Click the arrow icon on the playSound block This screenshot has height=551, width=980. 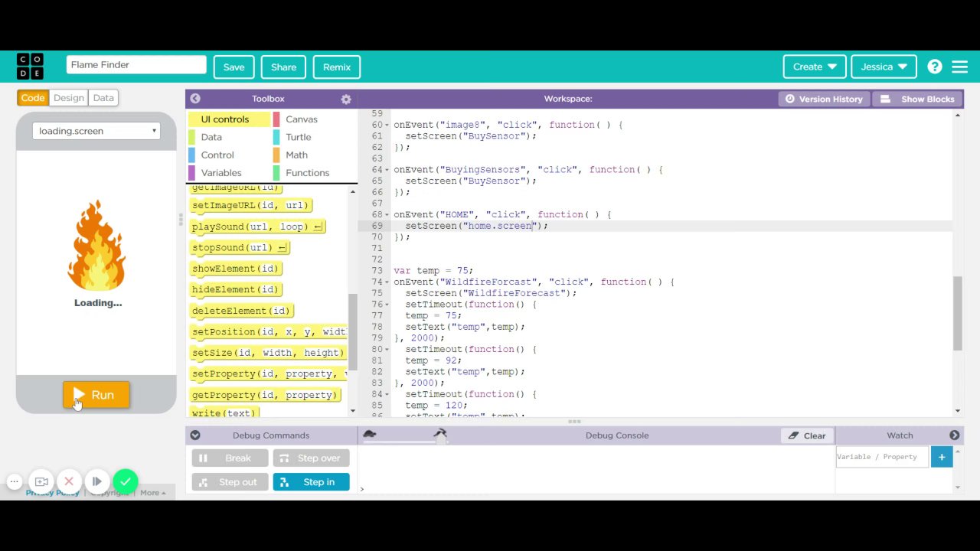(x=318, y=227)
